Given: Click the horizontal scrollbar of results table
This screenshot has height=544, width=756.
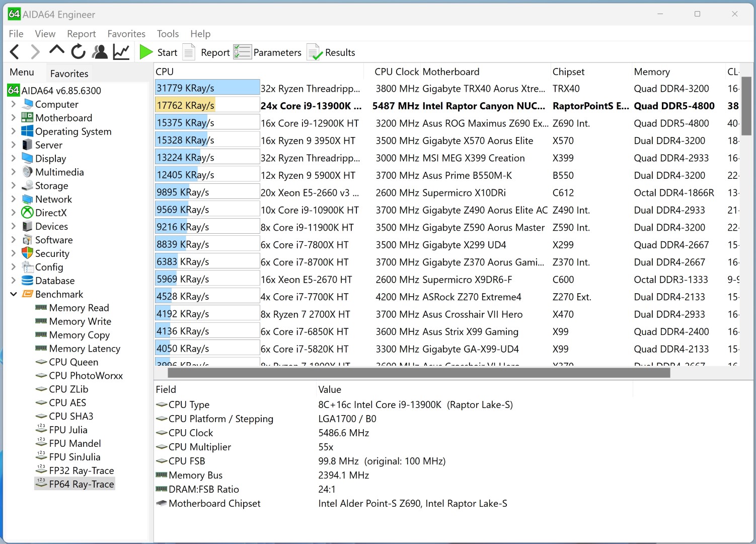Looking at the screenshot, I should tap(419, 373).
